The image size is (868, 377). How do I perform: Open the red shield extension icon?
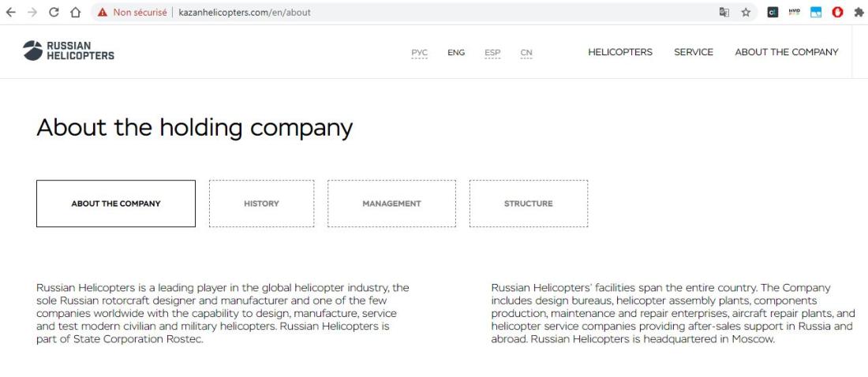pos(837,12)
